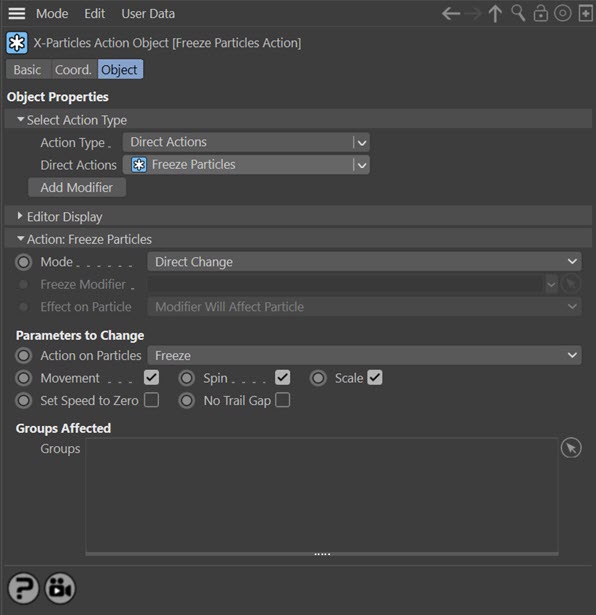Click the Set Speed to Zero keyframe dot
This screenshot has height=615, width=596.
coord(24,401)
